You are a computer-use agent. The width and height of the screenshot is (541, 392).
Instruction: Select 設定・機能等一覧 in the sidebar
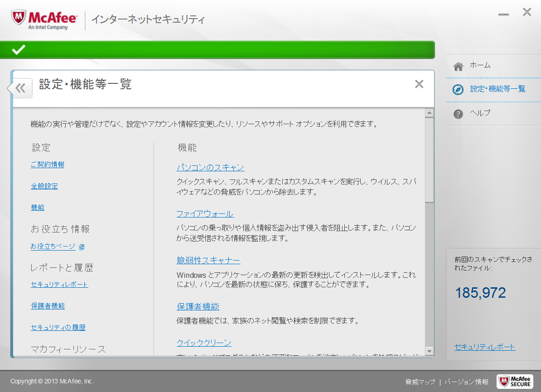(498, 89)
